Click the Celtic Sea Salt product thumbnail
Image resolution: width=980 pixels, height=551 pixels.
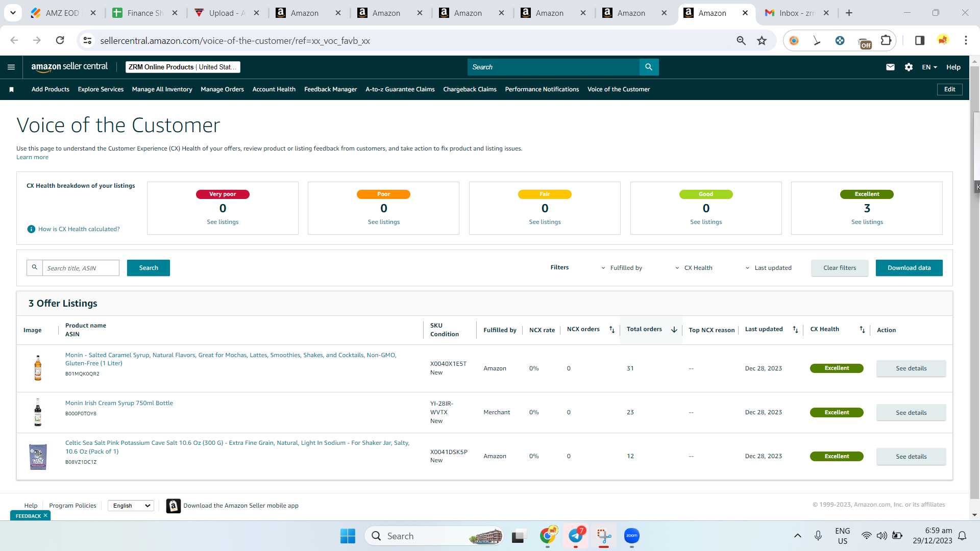point(38,457)
